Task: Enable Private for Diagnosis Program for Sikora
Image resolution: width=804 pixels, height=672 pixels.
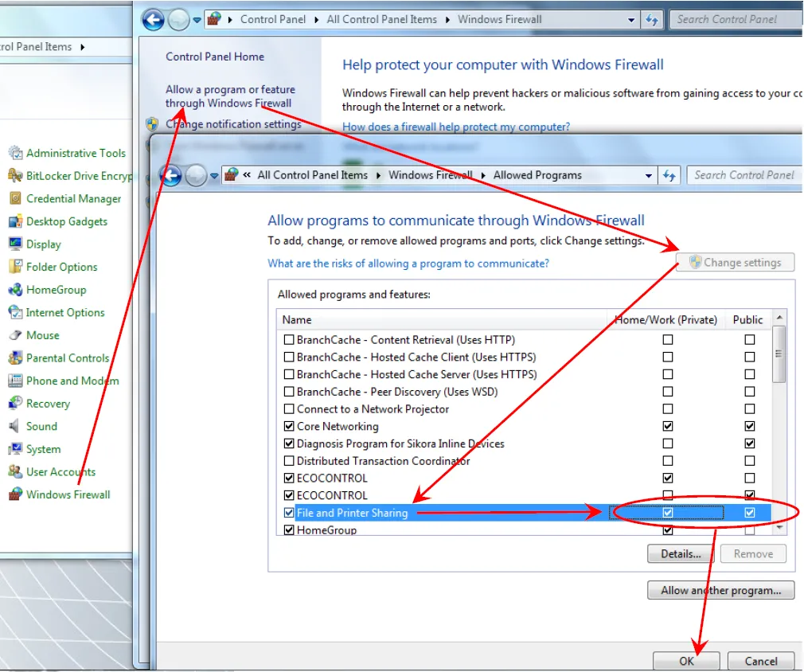Action: pyautogui.click(x=668, y=443)
